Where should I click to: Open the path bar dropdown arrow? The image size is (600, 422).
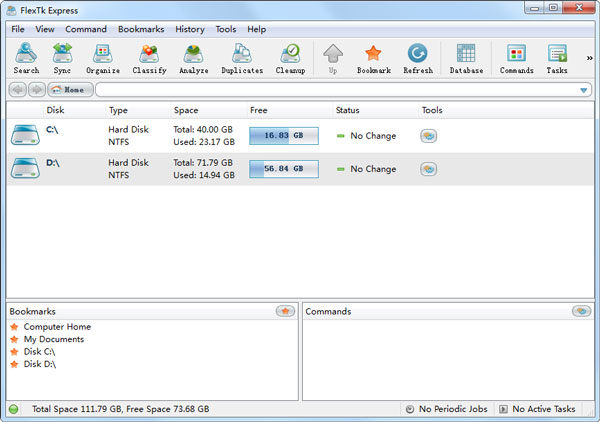click(x=583, y=90)
